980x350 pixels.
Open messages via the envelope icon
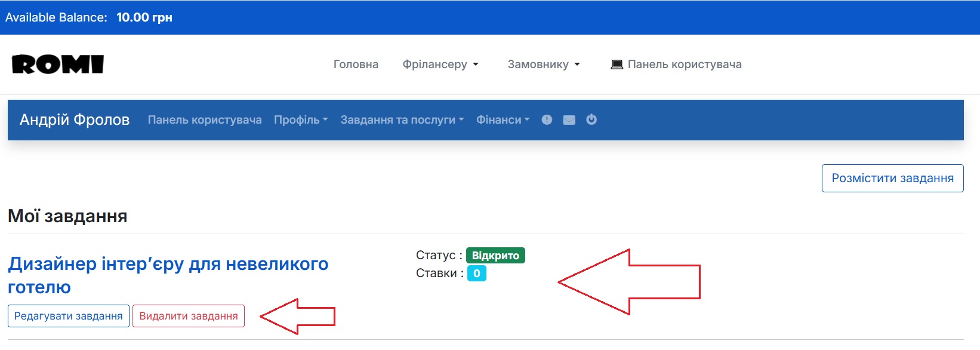point(569,120)
